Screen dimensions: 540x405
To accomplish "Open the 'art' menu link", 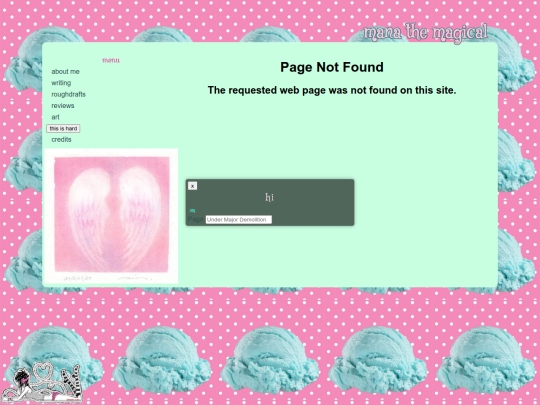I will click(55, 117).
